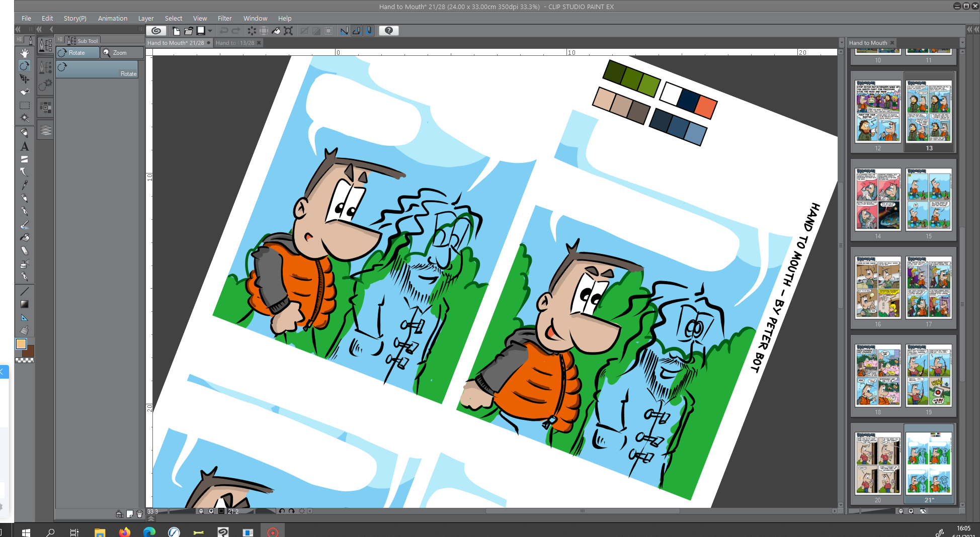Screen dimensions: 980x537
Task: Select the Gradient tool
Action: pyautogui.click(x=24, y=304)
